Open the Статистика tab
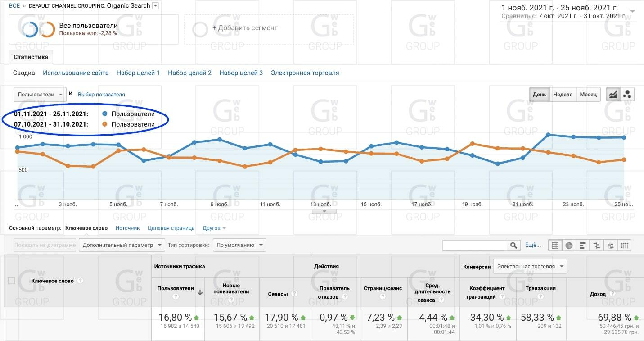This screenshot has height=341, width=644. [x=31, y=57]
